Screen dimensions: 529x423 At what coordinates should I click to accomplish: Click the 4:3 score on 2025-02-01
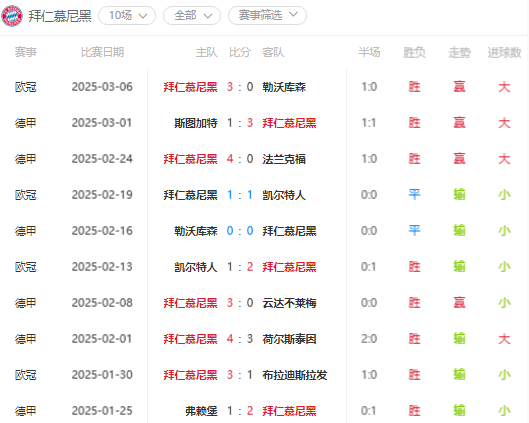[x=240, y=339]
